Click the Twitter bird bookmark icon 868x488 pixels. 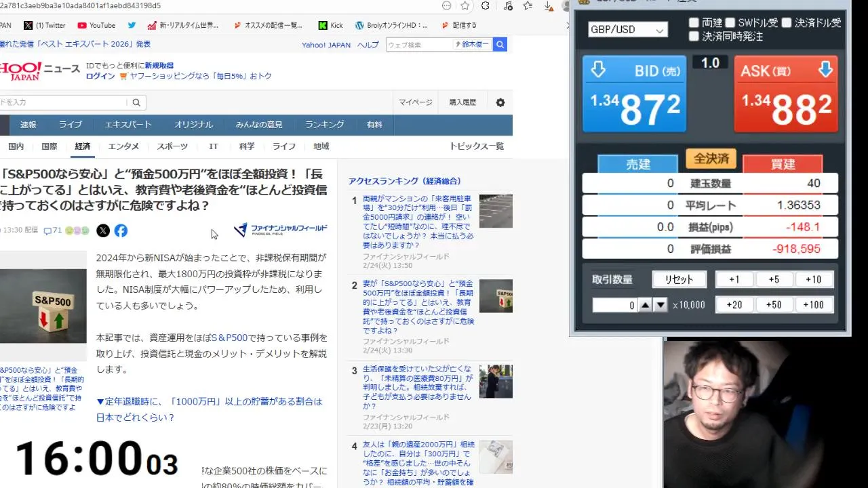(x=132, y=25)
